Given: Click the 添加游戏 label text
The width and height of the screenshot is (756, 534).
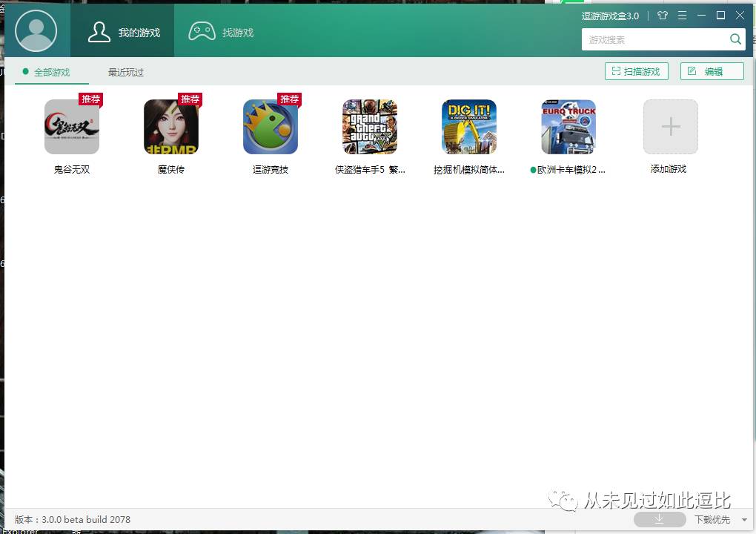Looking at the screenshot, I should click(x=669, y=169).
